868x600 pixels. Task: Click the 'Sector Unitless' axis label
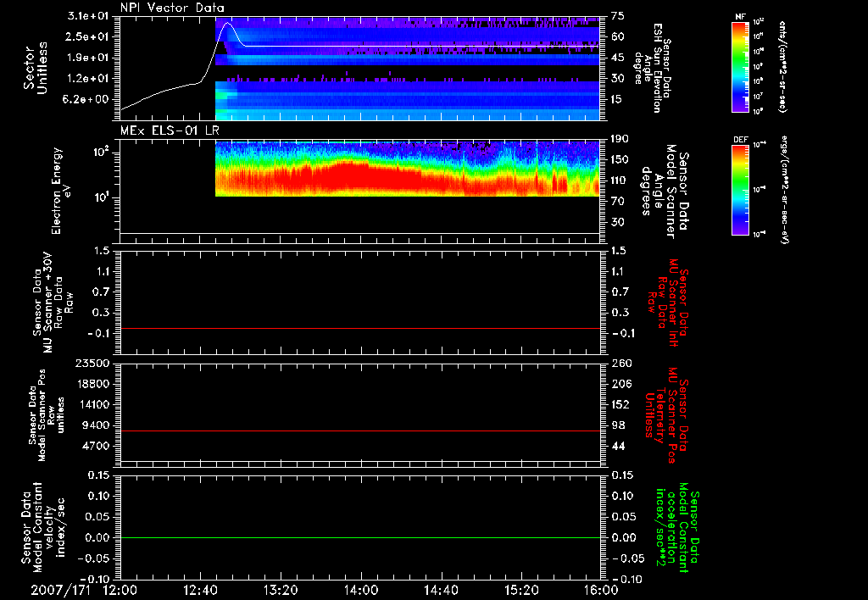click(35, 68)
